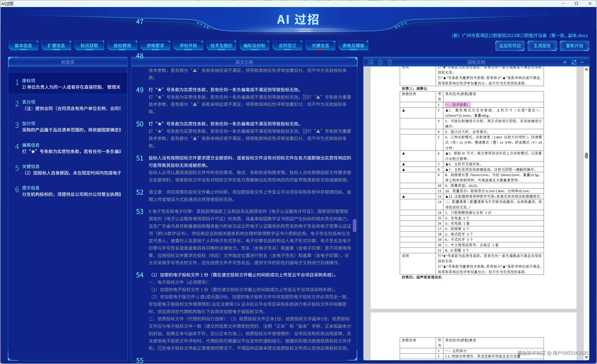
Task: Open the 表格及模板 tab
Action: (353, 45)
